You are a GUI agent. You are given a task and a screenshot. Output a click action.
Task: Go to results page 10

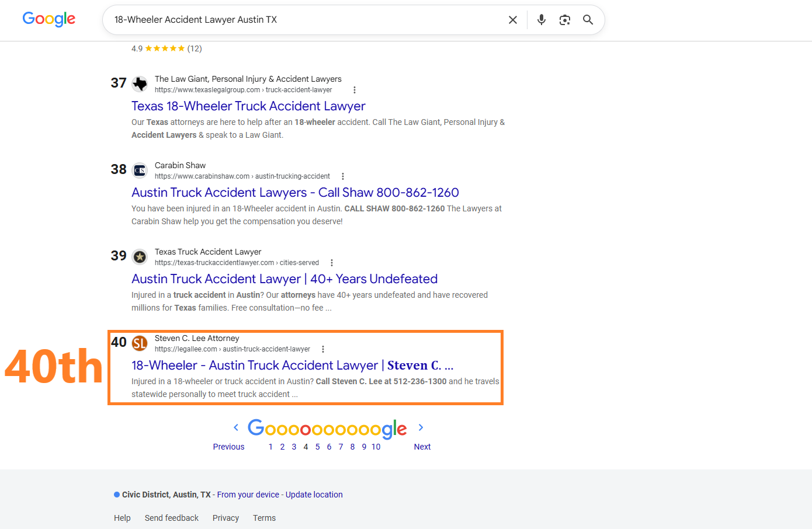pyautogui.click(x=376, y=447)
